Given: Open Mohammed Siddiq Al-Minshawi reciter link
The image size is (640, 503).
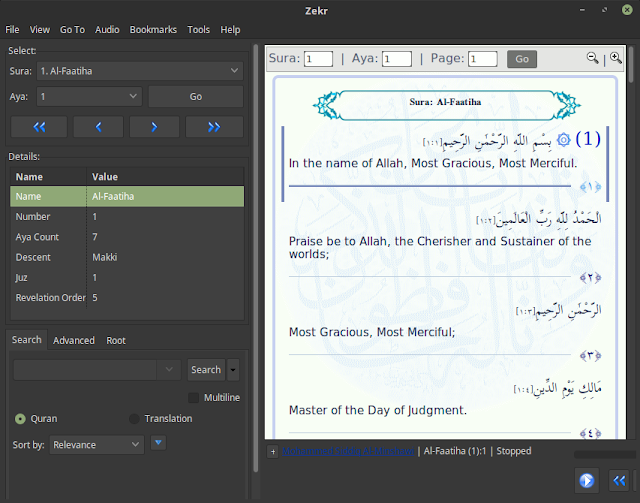Looking at the screenshot, I should tap(348, 451).
